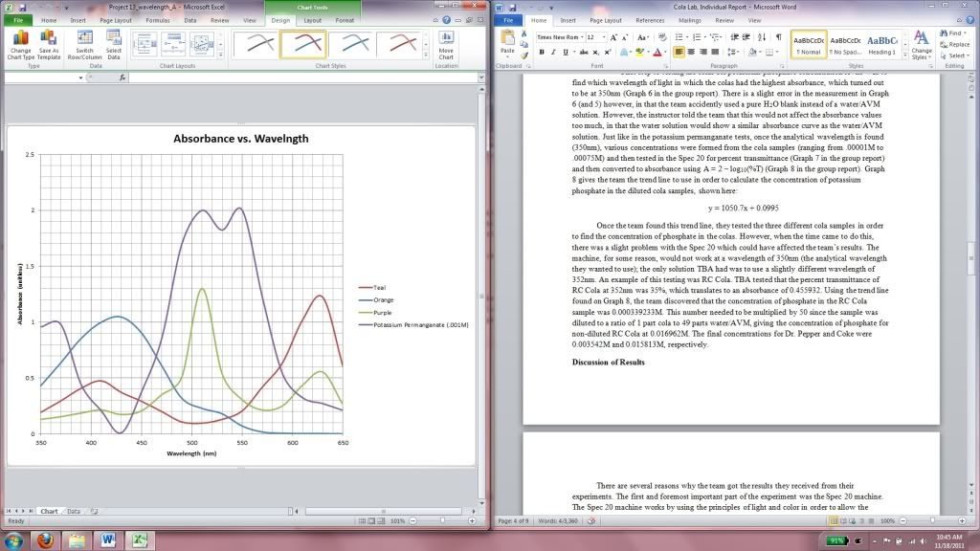Click Word zoom slider handle

coord(932,520)
